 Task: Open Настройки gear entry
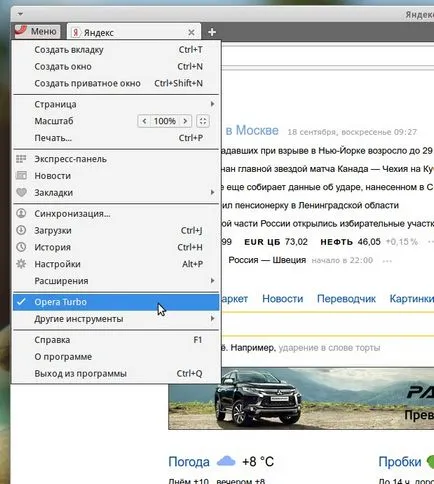116,264
